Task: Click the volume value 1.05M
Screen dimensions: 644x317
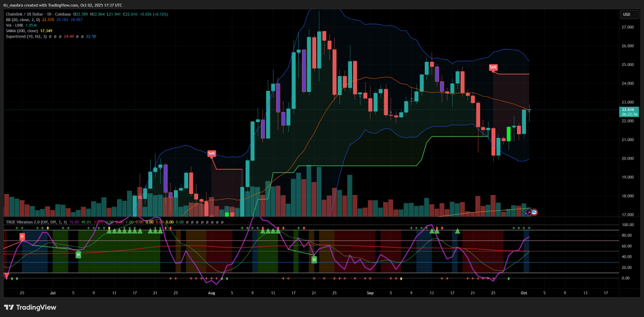Action: (x=31, y=25)
